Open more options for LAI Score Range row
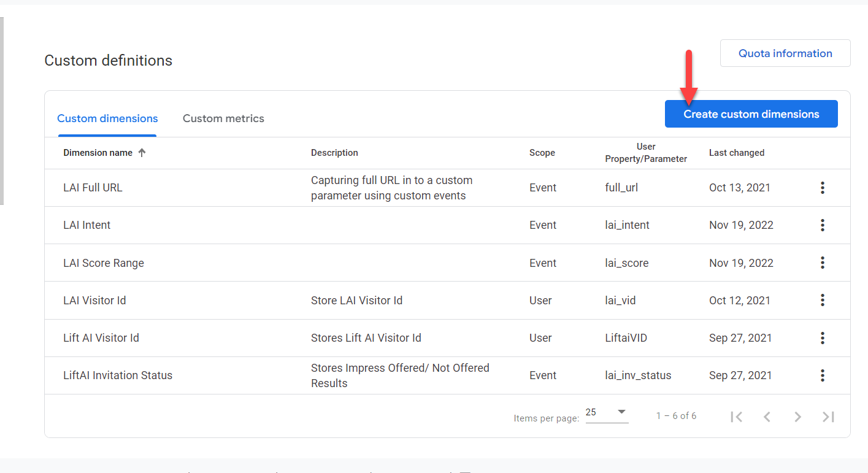The height and width of the screenshot is (473, 868). click(823, 263)
